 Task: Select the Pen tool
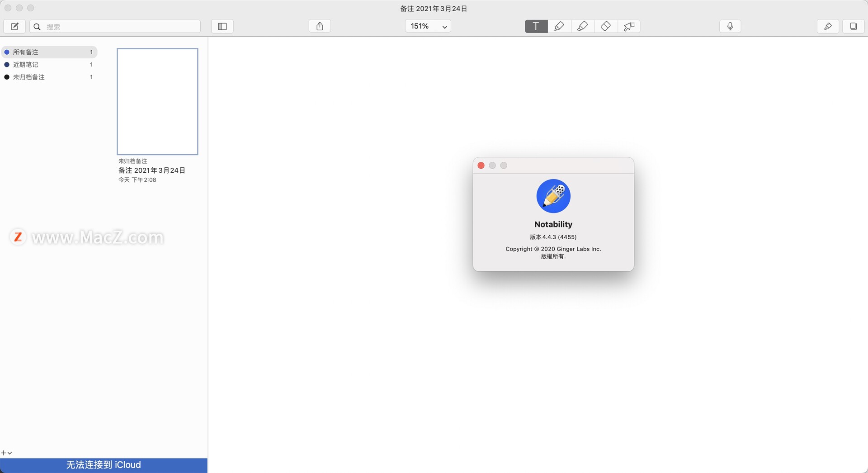559,26
